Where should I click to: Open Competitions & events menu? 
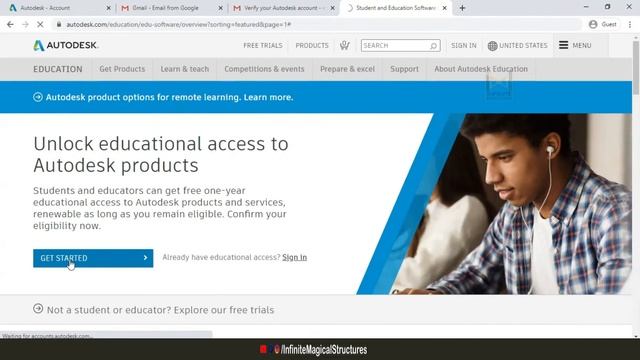pos(264,69)
